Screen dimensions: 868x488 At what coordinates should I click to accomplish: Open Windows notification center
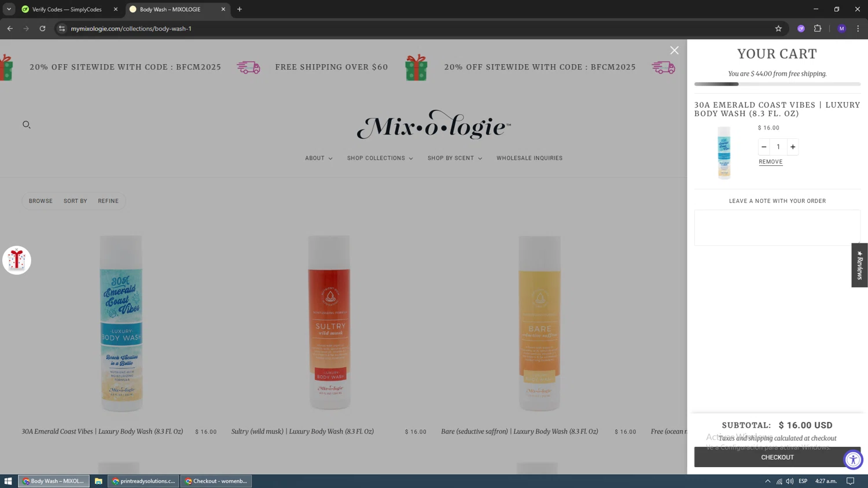(x=851, y=481)
